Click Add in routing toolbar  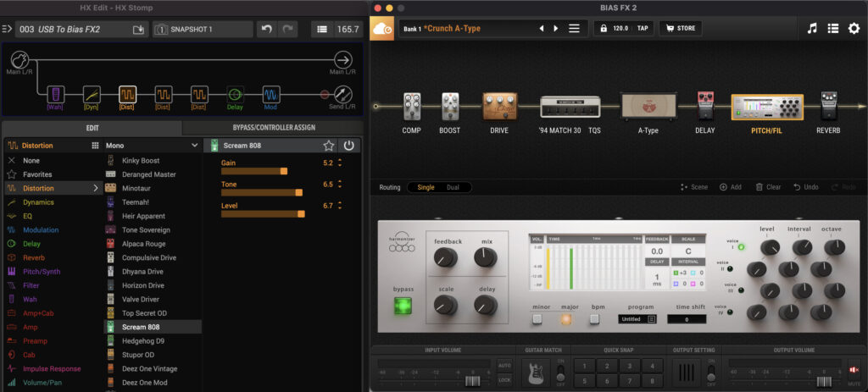[731, 187]
